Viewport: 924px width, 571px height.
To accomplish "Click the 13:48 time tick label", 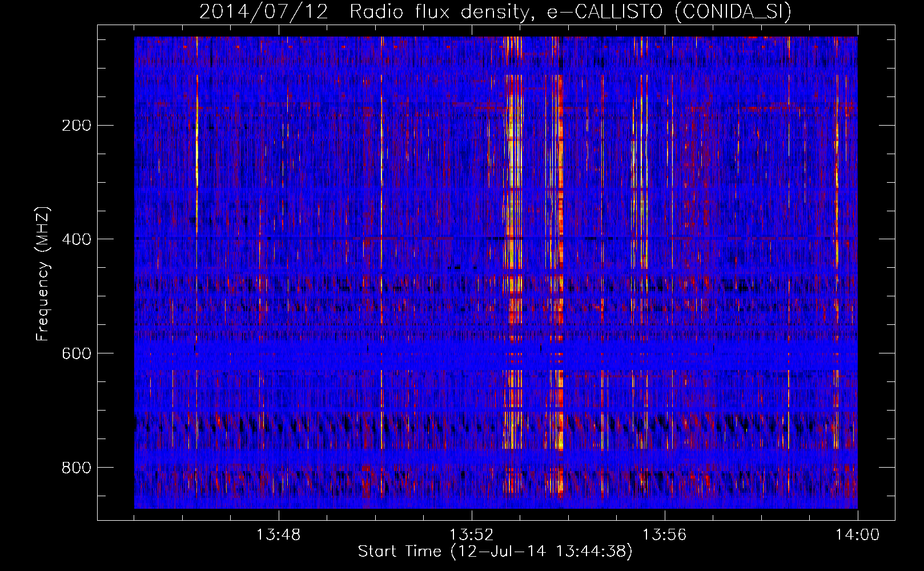I will 278,535.
